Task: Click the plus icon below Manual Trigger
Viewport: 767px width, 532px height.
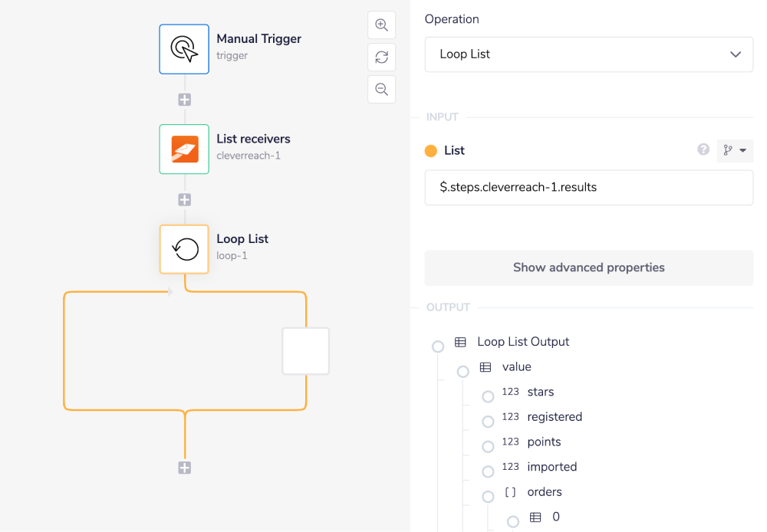Action: [x=184, y=99]
